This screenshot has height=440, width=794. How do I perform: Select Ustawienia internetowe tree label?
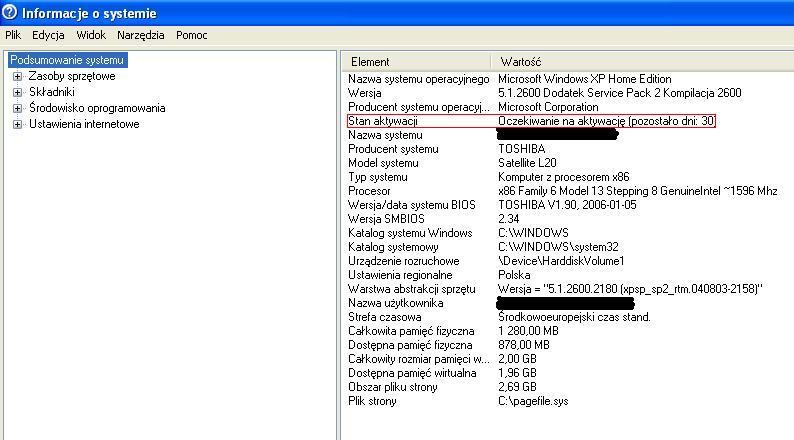coord(84,124)
